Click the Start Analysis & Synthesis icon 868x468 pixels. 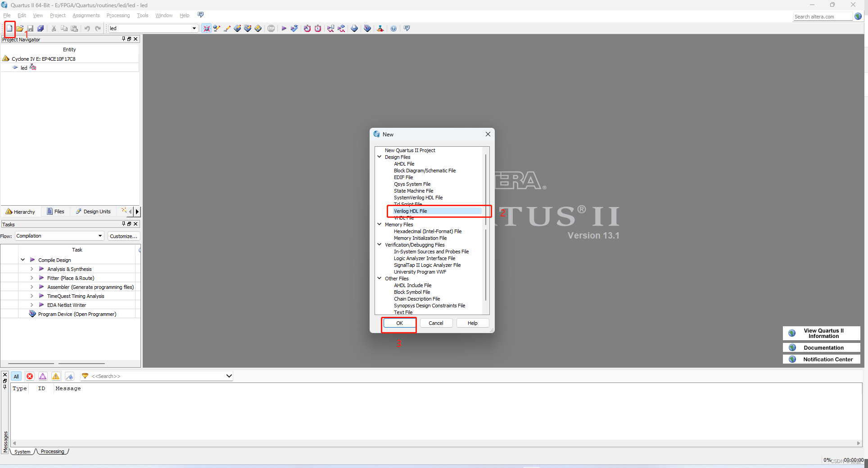tap(294, 28)
